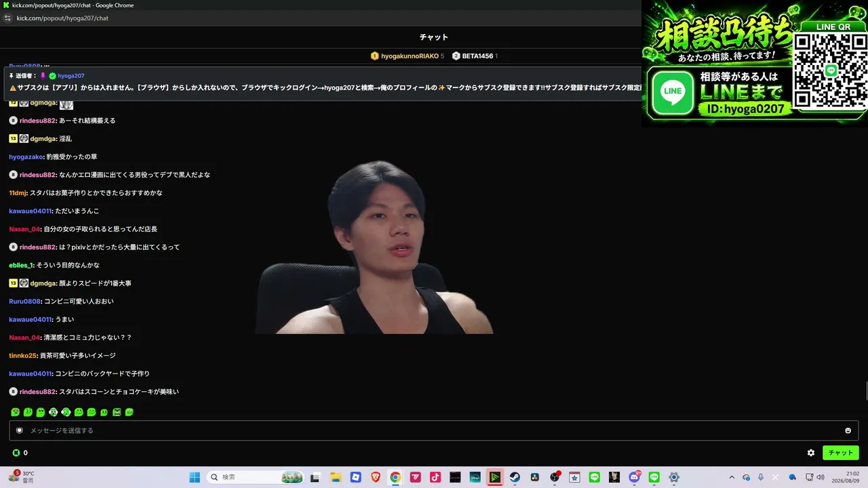Open Task View from taskbar
868x488 pixels.
[315, 477]
